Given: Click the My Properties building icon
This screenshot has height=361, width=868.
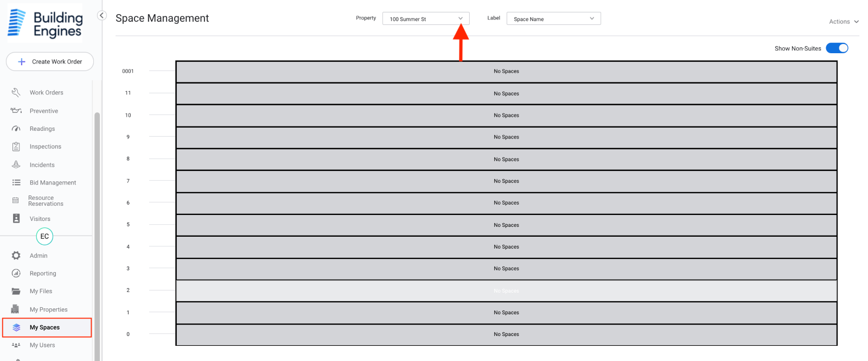Looking at the screenshot, I should [x=16, y=309].
